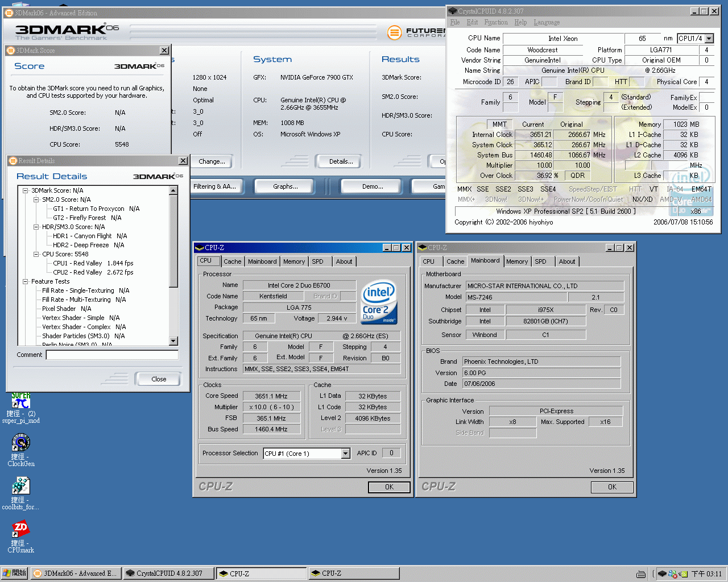Click the Result Details vertical scrollbar down arrow
The image size is (728, 582).
(173, 341)
